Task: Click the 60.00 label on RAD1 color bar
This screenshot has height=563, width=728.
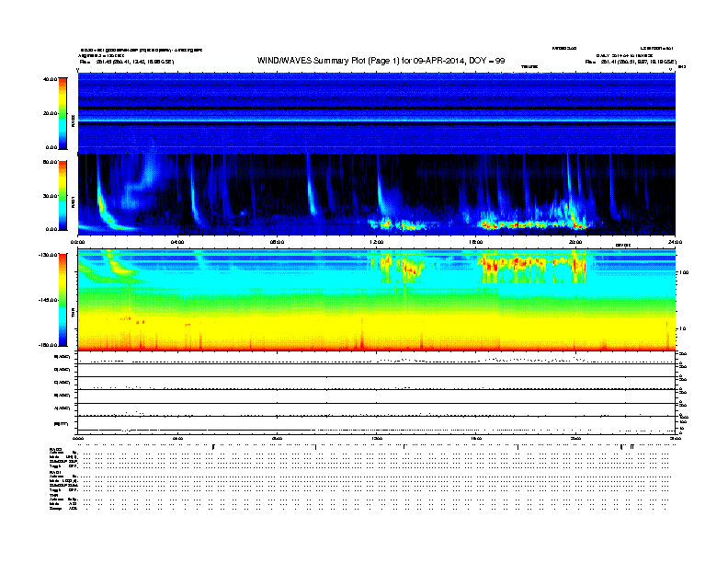Action: point(50,162)
